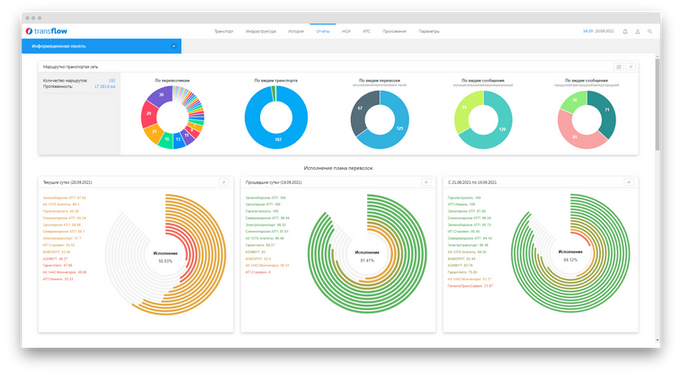
Task: Click the yellow-green segment 64 in donut
Action: [464, 107]
